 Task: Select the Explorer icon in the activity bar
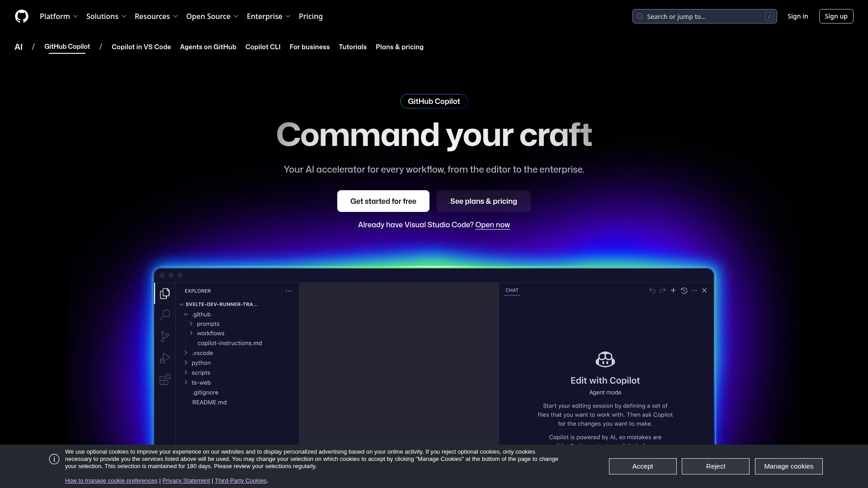pos(165,293)
